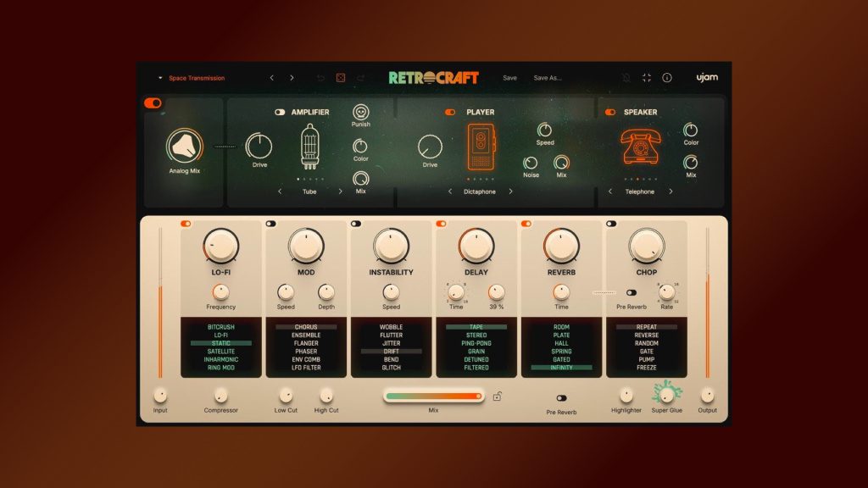The width and height of the screenshot is (868, 488).
Task: Select GATED in REVERB list
Action: [561, 359]
